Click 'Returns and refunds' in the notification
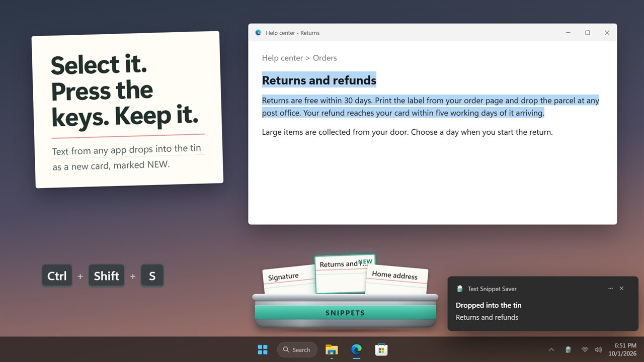644x362 pixels. point(487,317)
